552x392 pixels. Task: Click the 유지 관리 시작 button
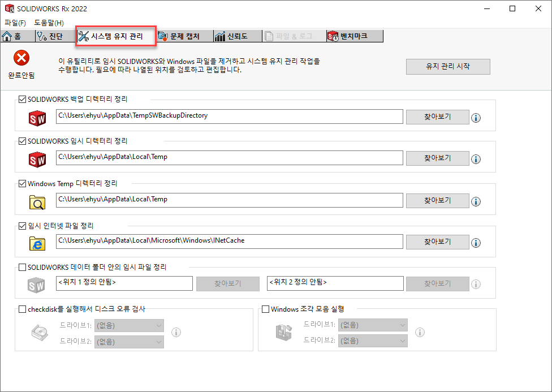point(448,67)
